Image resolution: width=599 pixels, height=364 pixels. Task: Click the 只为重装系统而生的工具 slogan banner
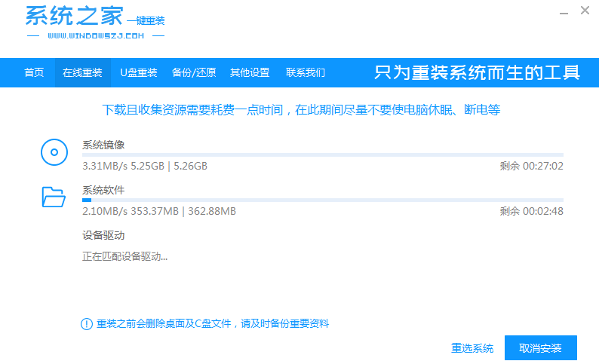click(478, 73)
